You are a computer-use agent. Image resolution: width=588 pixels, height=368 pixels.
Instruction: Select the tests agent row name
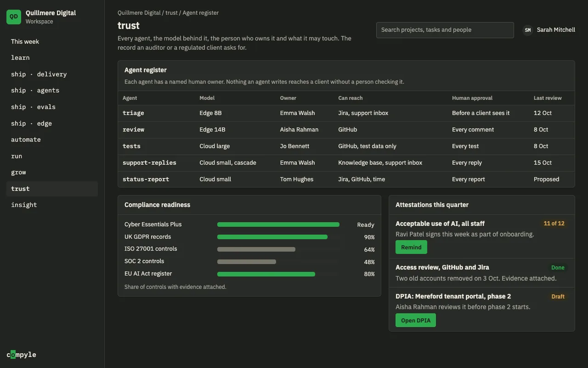tap(131, 146)
